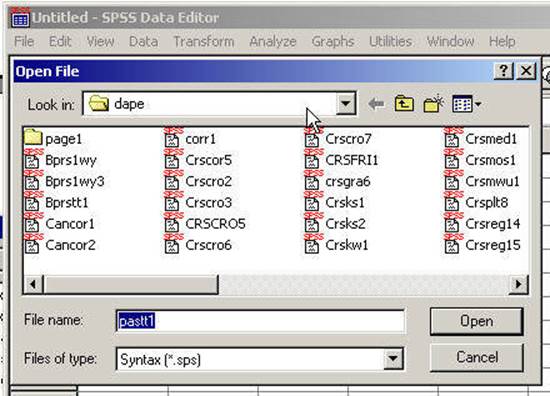550x396 pixels.
Task: Open the File menu
Action: click(24, 41)
